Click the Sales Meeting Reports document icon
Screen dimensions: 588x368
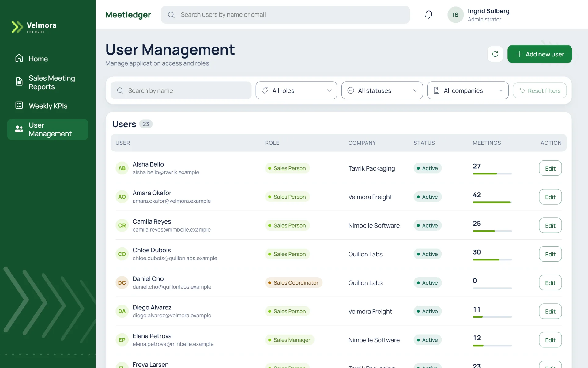click(19, 82)
